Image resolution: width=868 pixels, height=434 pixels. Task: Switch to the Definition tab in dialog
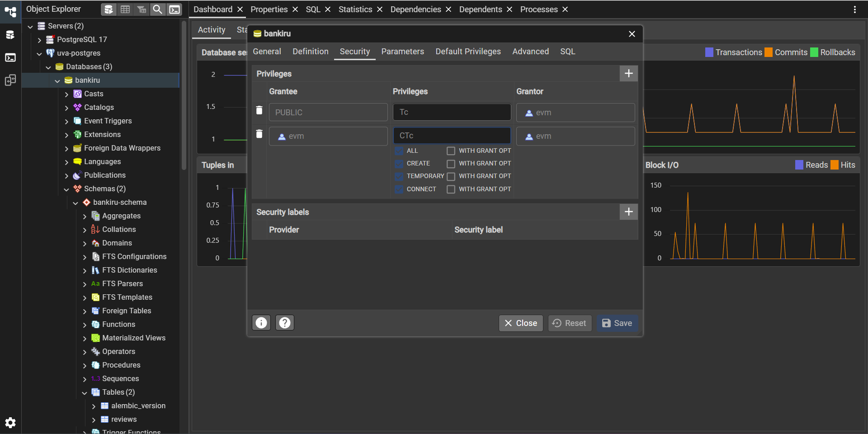pos(311,52)
